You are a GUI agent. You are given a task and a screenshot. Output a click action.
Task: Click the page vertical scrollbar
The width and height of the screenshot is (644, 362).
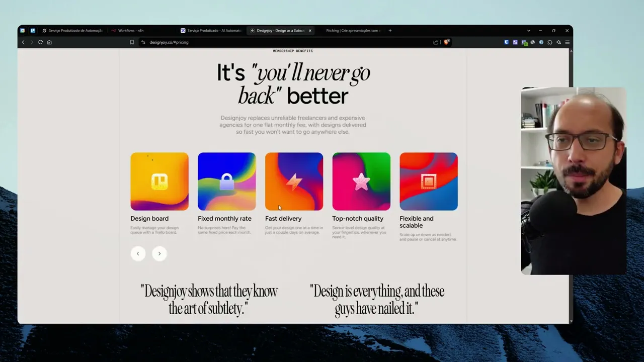571,185
